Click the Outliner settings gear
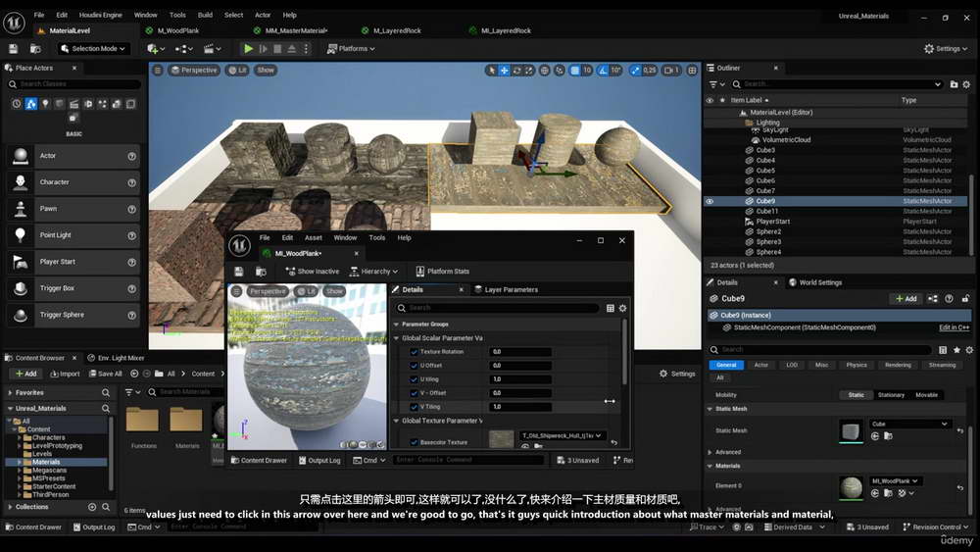The width and height of the screenshot is (980, 552). 966,84
